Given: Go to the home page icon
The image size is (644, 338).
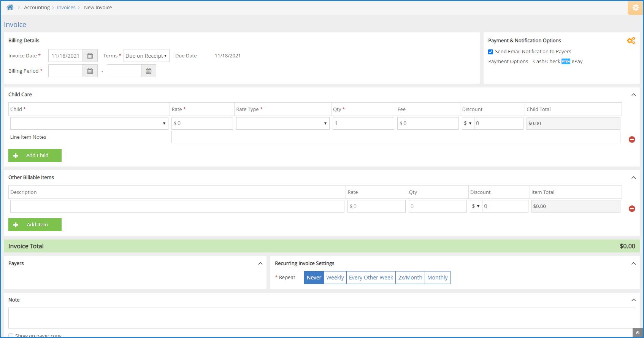Looking at the screenshot, I should (10, 7).
